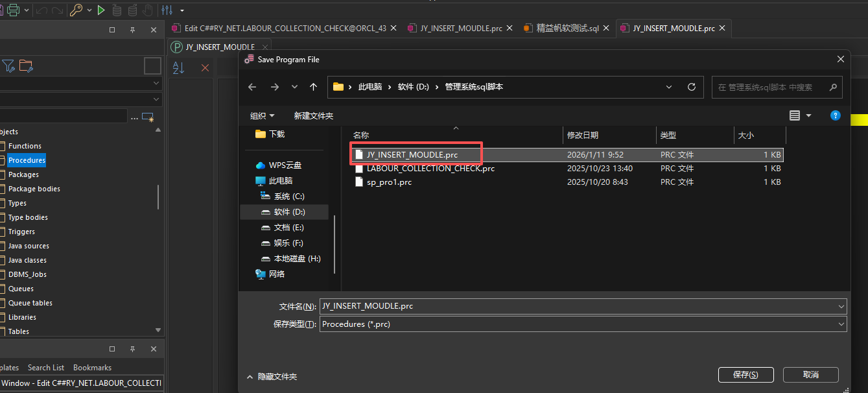
Task: Click the red X icon beside the sort icon
Action: 205,67
